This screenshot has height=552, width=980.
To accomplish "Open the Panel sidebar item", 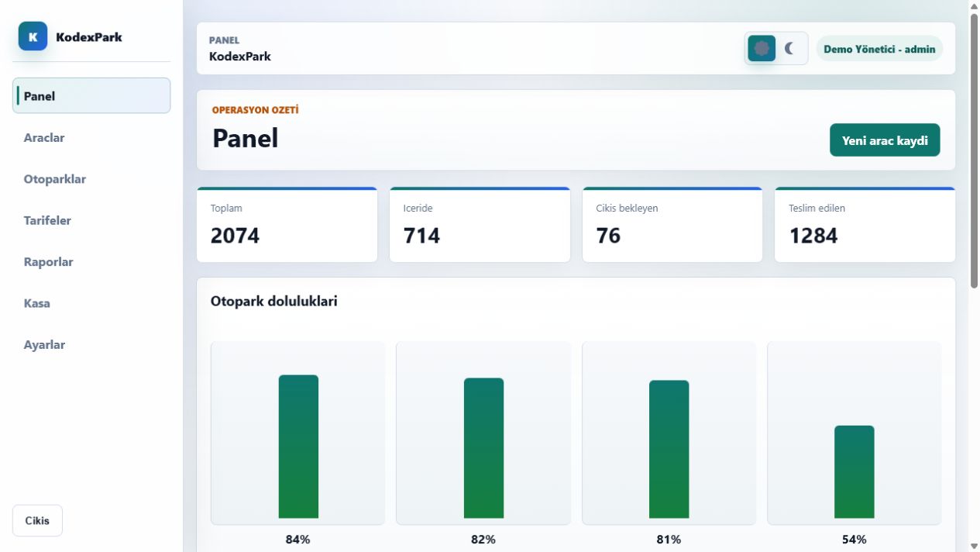I will 91,96.
